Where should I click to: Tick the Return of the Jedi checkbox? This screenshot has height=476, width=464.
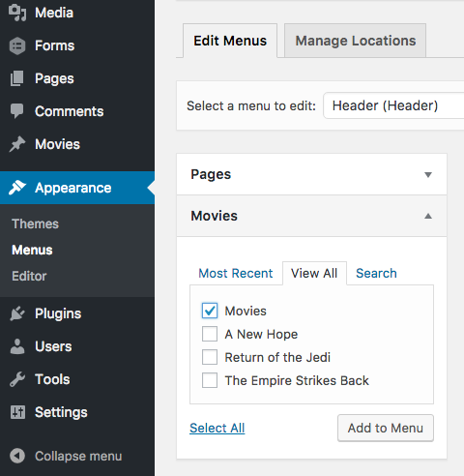point(210,357)
